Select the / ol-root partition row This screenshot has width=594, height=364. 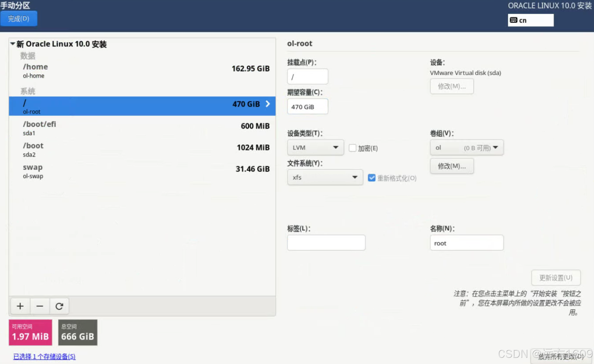(x=142, y=106)
